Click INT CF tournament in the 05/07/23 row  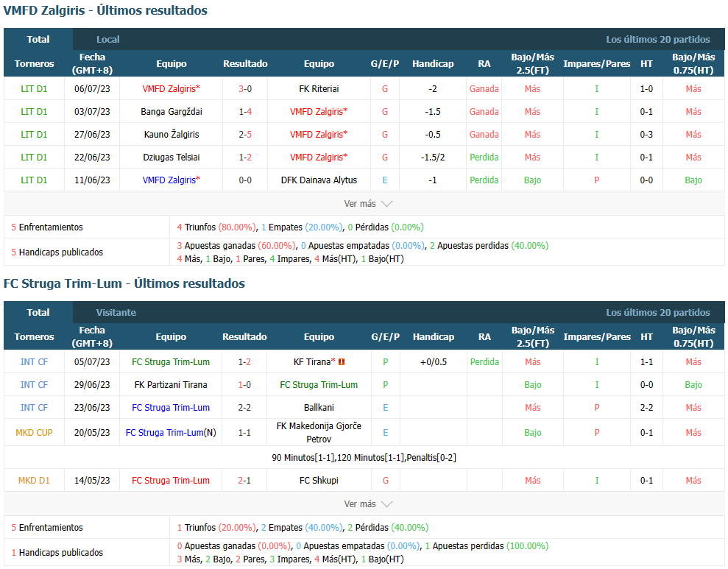tap(34, 361)
